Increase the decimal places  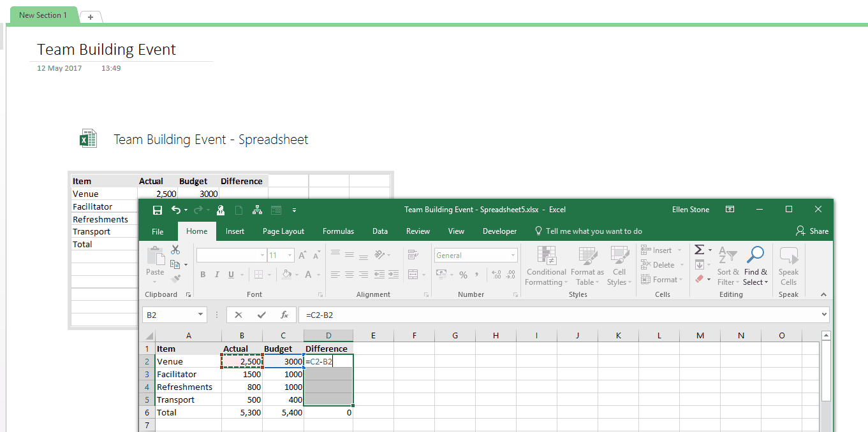(496, 275)
